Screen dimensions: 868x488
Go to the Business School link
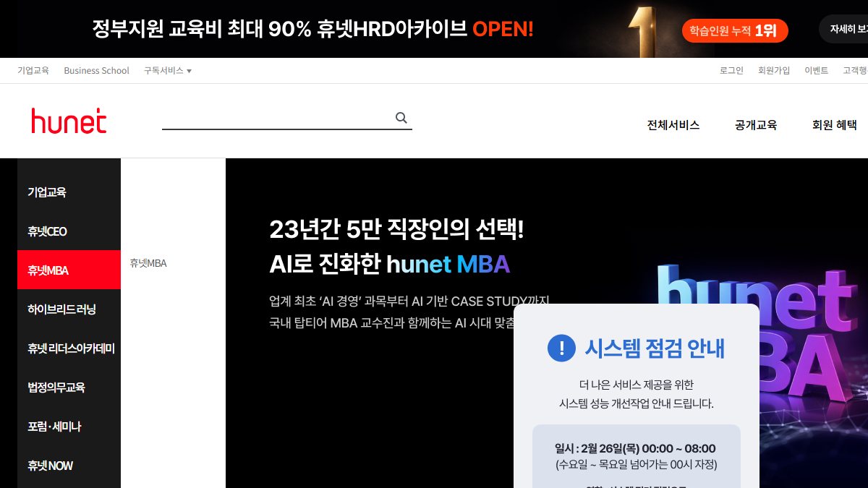click(x=96, y=71)
